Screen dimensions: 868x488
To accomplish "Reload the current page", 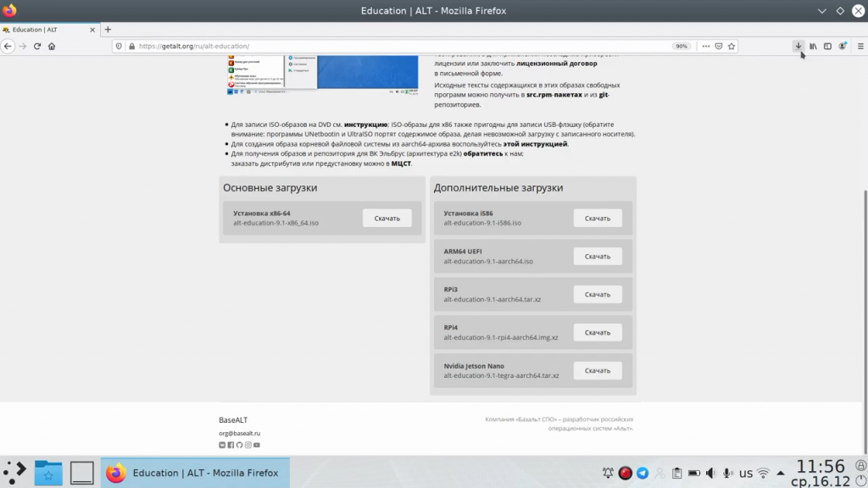I will click(37, 47).
